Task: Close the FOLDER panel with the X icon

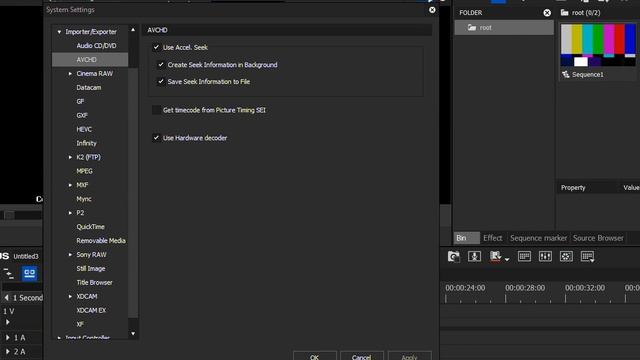Action: click(547, 13)
